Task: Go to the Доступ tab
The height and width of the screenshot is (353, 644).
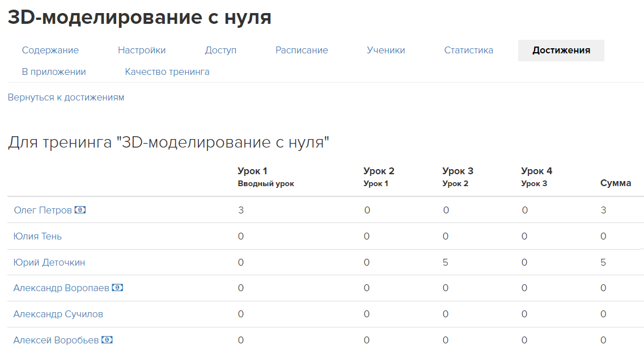Action: 221,50
